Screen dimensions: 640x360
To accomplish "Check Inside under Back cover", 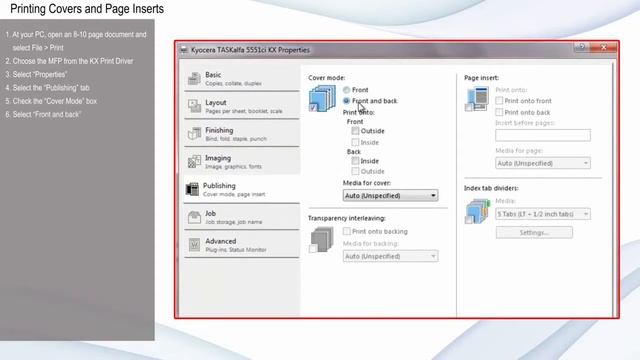I will point(355,161).
